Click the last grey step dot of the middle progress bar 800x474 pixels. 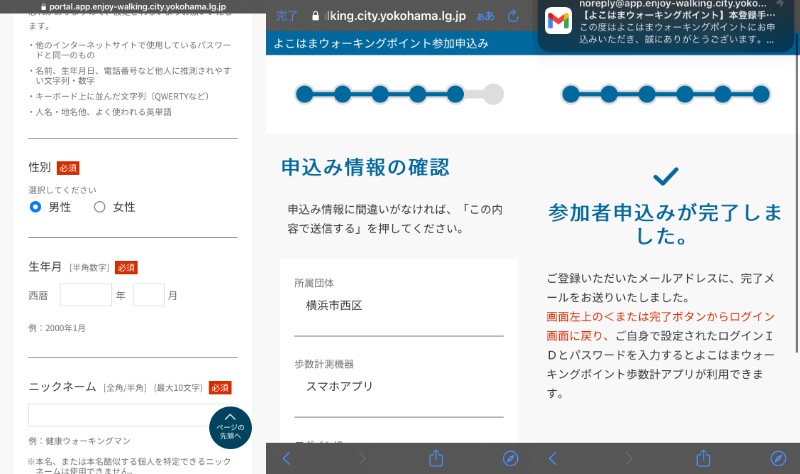pyautogui.click(x=493, y=94)
